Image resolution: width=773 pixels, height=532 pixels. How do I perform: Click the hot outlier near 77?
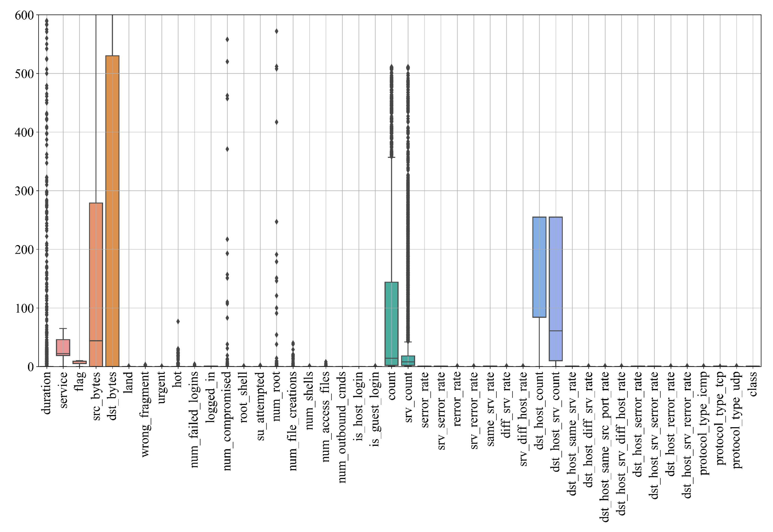click(x=178, y=321)
